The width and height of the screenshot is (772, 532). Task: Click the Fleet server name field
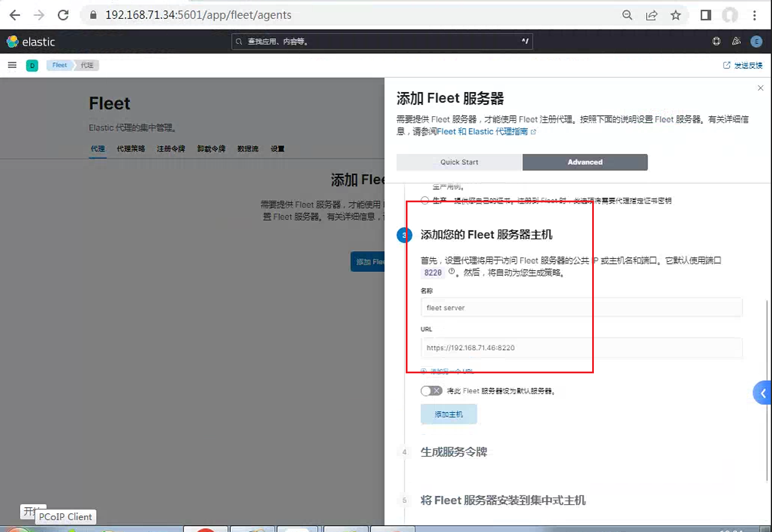click(582, 308)
